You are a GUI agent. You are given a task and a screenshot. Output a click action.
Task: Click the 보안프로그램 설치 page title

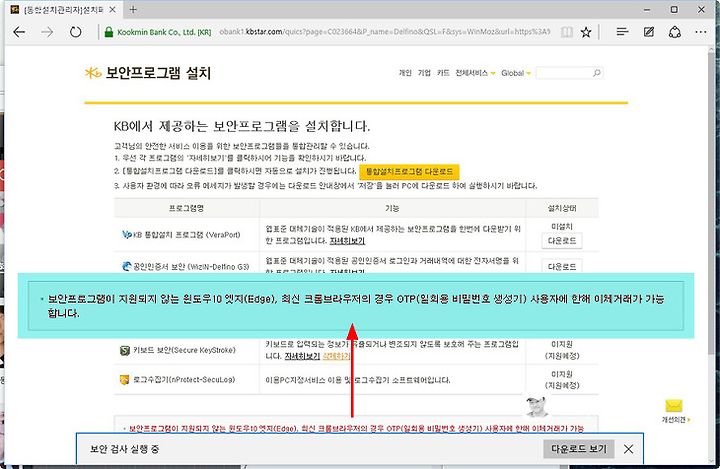[158, 73]
